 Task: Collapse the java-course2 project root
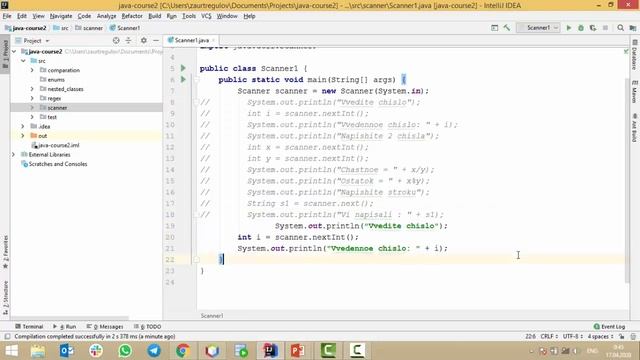coord(14,51)
